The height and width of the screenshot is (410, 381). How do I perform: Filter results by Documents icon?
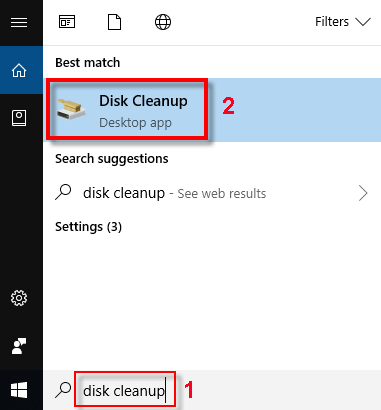pyautogui.click(x=114, y=22)
